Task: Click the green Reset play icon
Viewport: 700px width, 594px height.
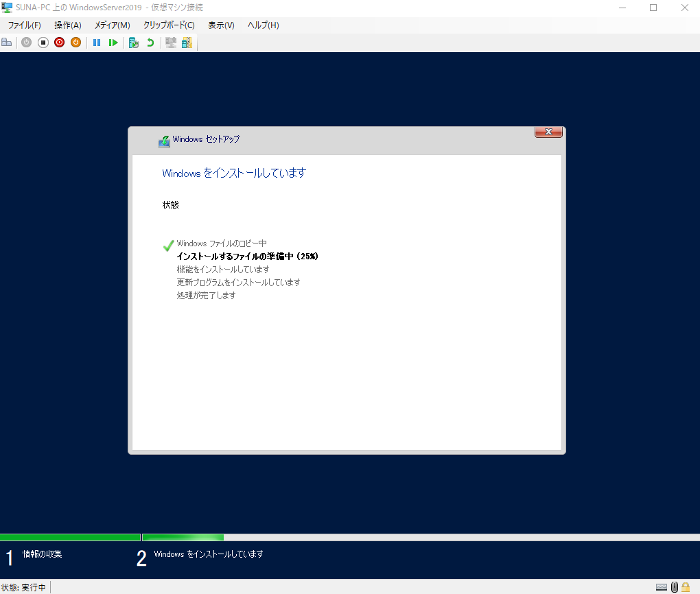Action: click(x=113, y=43)
